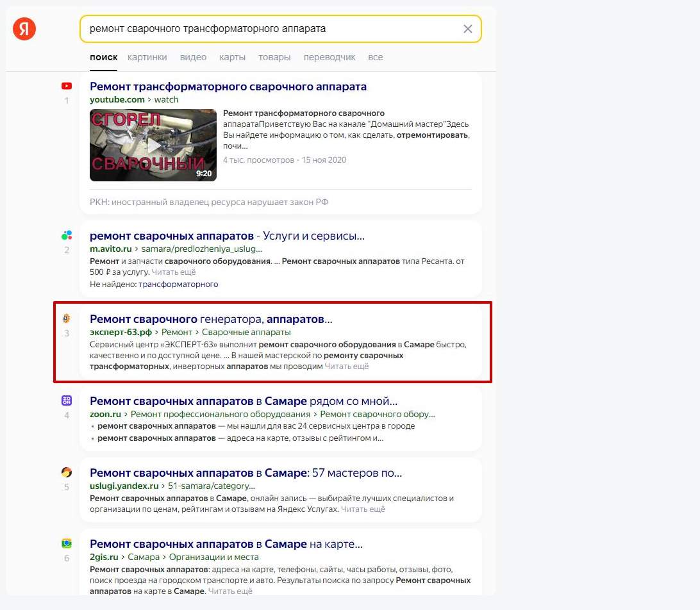
Task: Open the 'все' services tab
Action: 376,57
